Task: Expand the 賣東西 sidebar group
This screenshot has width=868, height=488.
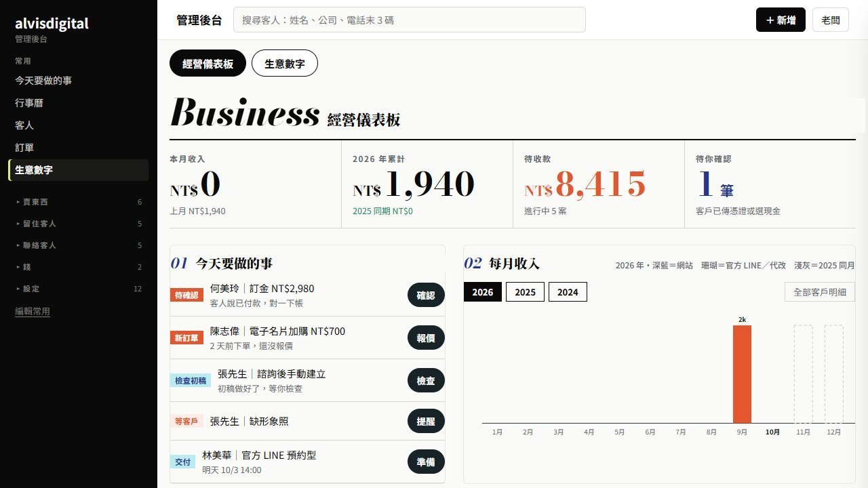Action: (x=78, y=202)
